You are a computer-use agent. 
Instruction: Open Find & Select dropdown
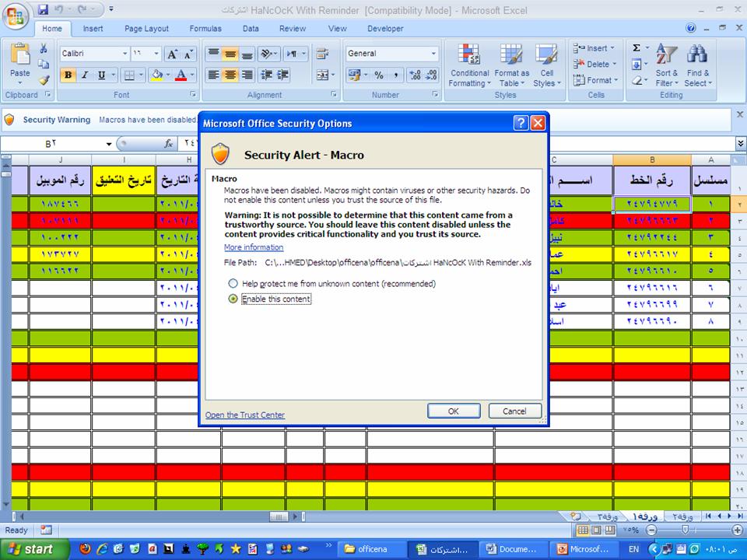tap(698, 65)
